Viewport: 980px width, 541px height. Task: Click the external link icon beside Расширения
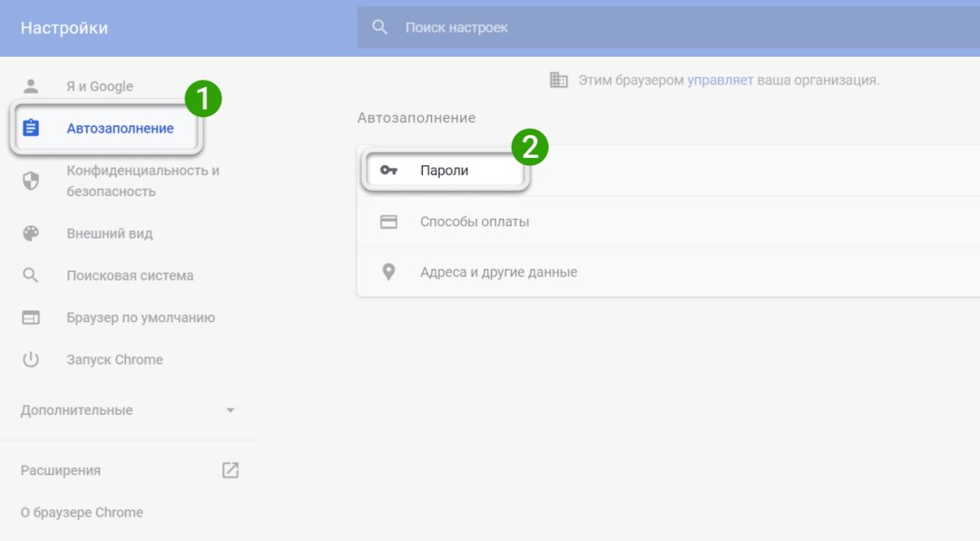(230, 470)
